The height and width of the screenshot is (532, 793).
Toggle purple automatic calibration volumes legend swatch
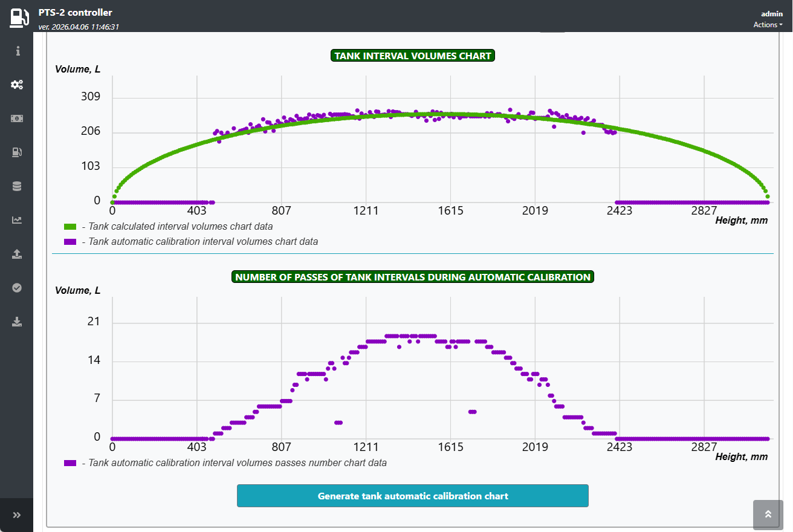(70, 241)
